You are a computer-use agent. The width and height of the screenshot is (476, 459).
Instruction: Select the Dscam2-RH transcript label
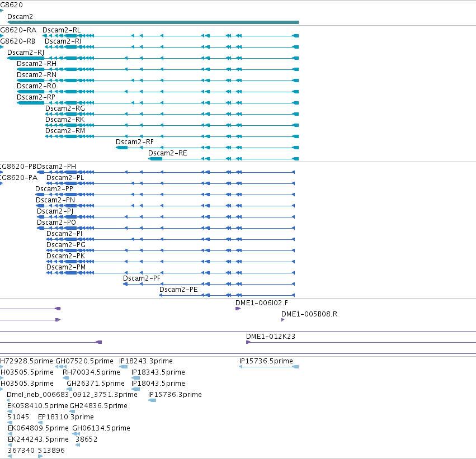(x=36, y=64)
